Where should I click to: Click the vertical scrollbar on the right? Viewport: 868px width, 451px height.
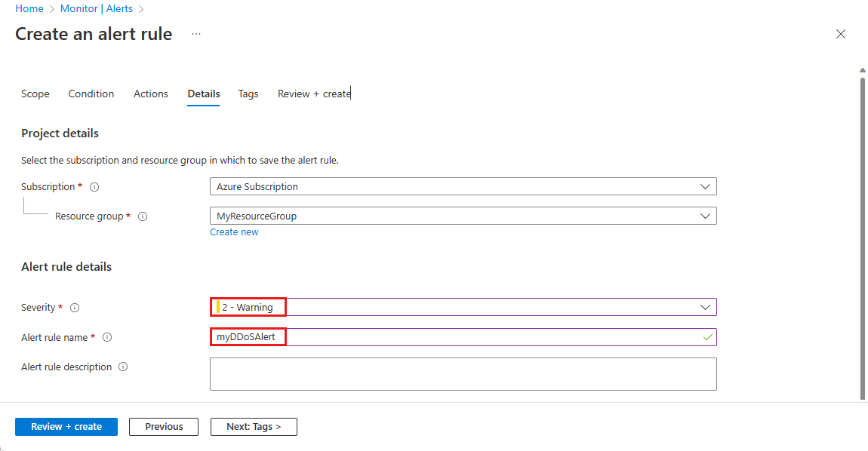coord(863,238)
